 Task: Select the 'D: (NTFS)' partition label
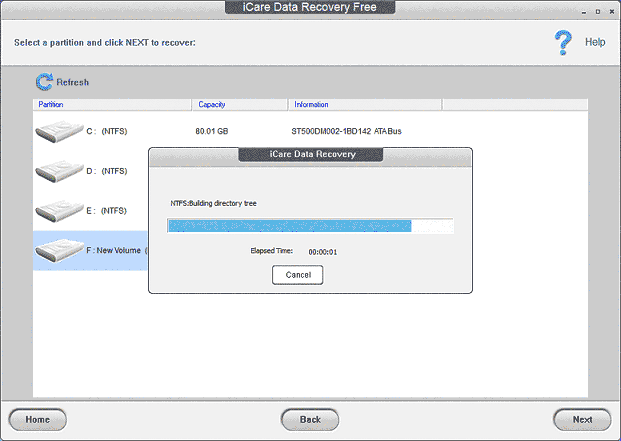coord(107,171)
